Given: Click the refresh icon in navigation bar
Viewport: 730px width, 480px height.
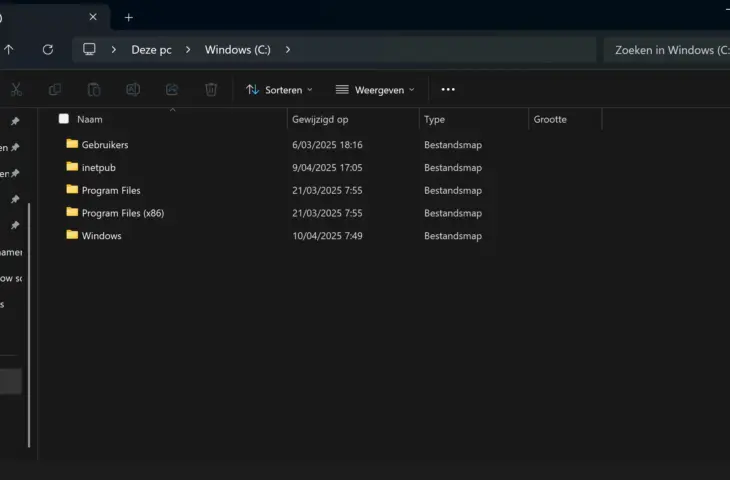Looking at the screenshot, I should (x=47, y=49).
